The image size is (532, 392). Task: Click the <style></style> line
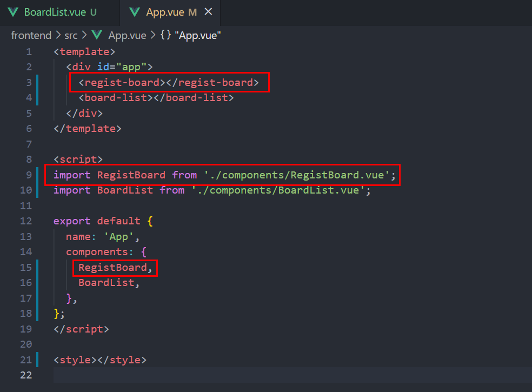(100, 360)
